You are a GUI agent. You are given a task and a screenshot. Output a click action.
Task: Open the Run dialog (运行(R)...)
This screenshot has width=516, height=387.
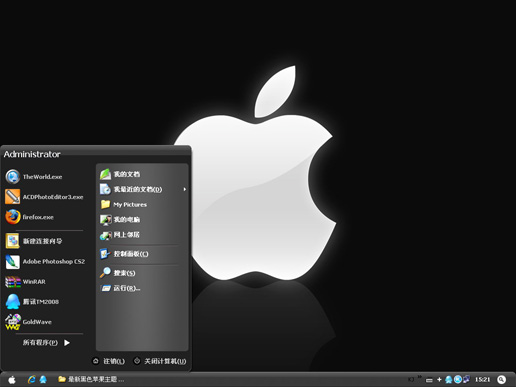pyautogui.click(x=120, y=288)
